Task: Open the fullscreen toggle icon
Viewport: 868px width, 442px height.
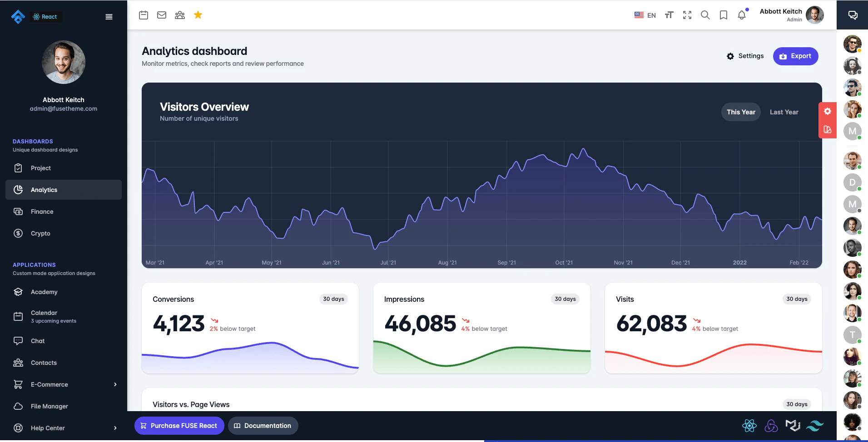Action: 687,15
